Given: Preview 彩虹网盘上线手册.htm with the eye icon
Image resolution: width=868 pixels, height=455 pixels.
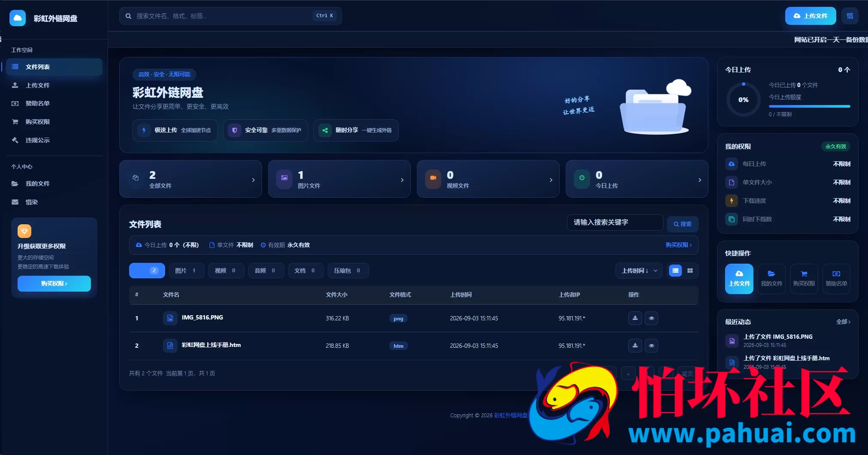Looking at the screenshot, I should 651,346.
